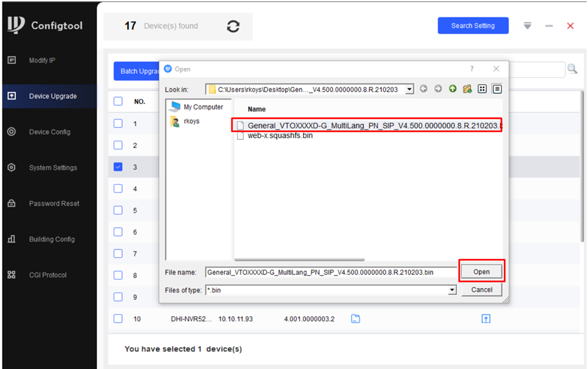Click the Create New Folder icon
The image size is (588, 369).
click(467, 89)
